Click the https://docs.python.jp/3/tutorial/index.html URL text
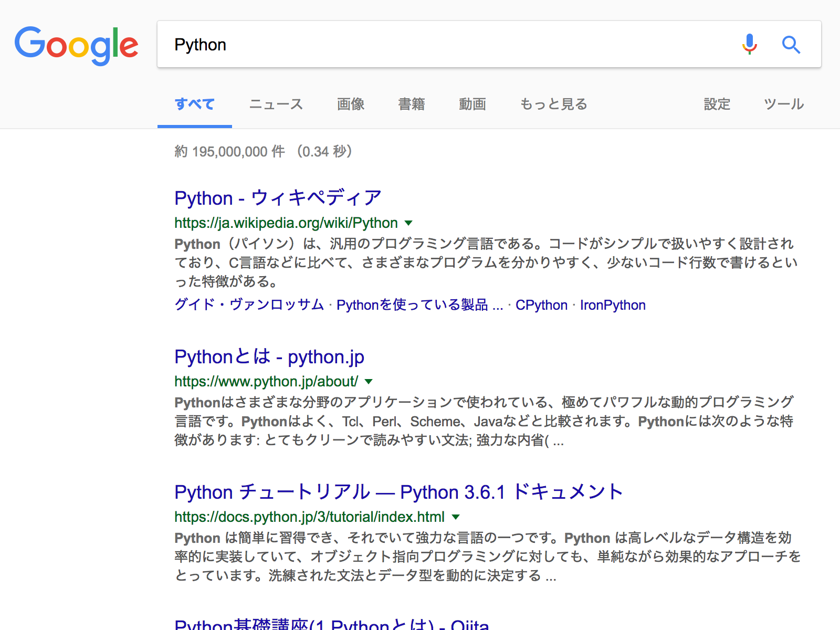 coord(309,517)
